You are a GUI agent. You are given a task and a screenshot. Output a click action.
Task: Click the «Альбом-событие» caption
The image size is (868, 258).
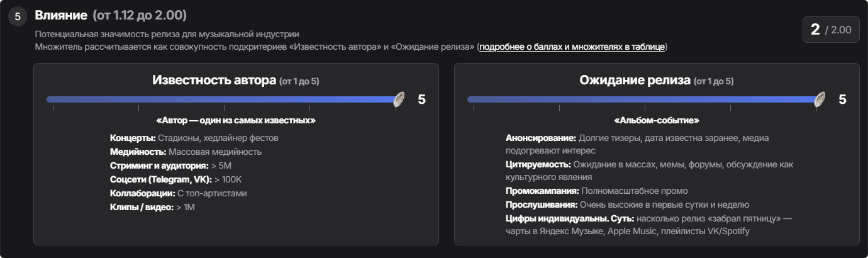657,120
